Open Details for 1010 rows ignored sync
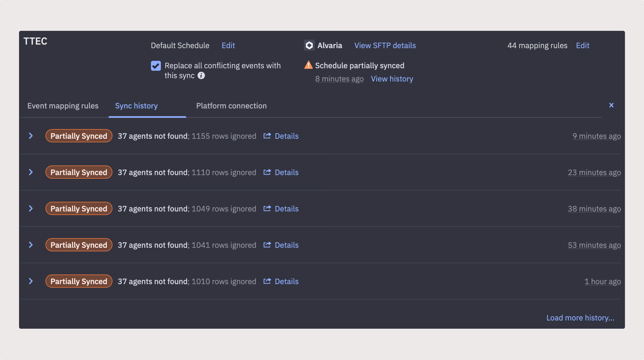The image size is (644, 360). pos(286,281)
